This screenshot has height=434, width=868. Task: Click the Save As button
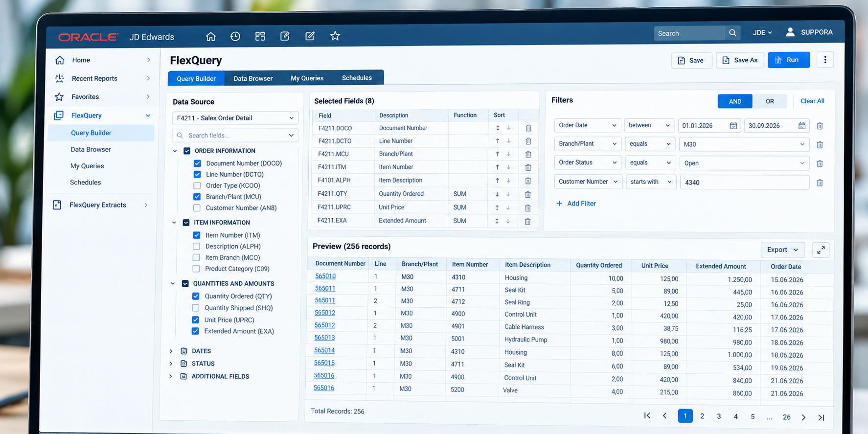click(x=740, y=60)
